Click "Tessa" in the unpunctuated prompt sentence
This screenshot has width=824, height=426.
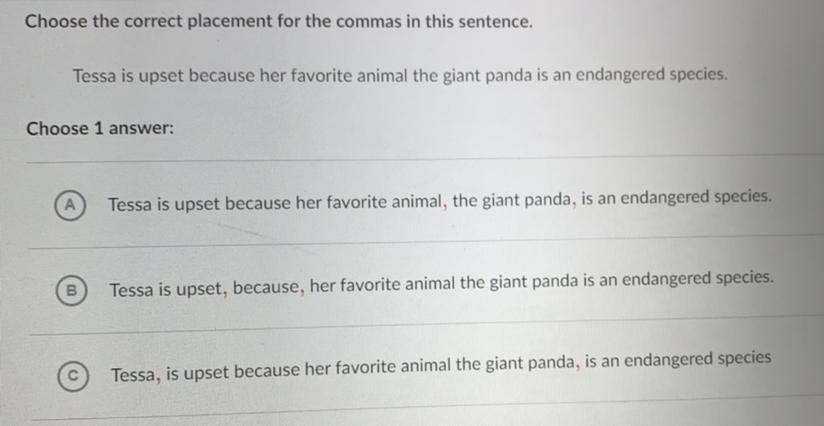[96, 75]
